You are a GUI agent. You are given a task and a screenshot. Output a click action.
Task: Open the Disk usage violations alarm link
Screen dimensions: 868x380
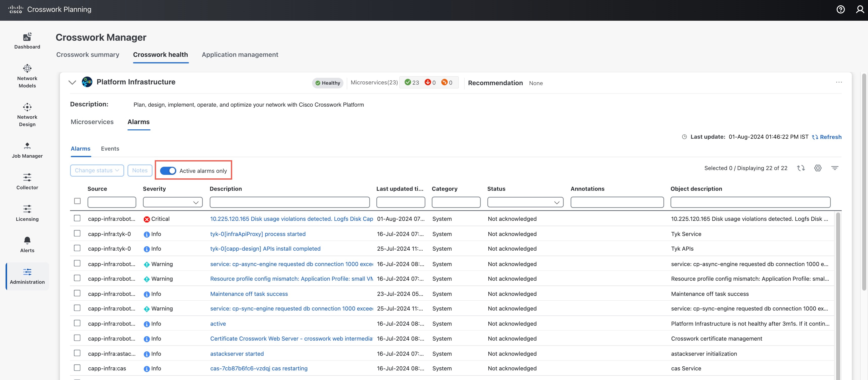pos(291,219)
